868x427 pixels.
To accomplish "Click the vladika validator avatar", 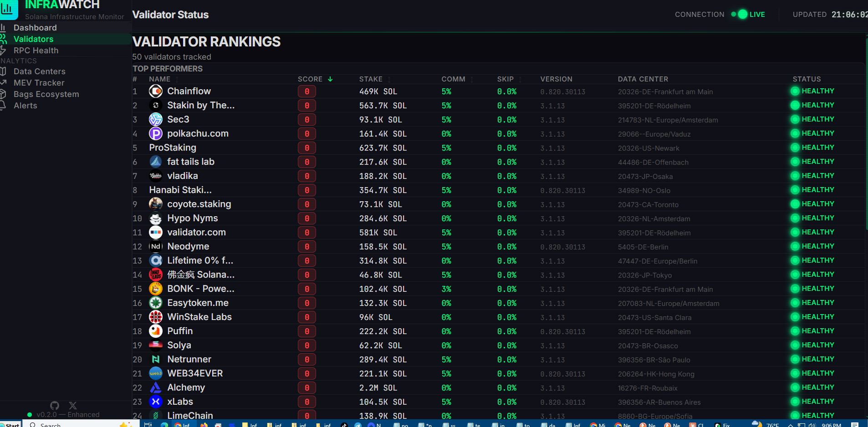I will (156, 176).
